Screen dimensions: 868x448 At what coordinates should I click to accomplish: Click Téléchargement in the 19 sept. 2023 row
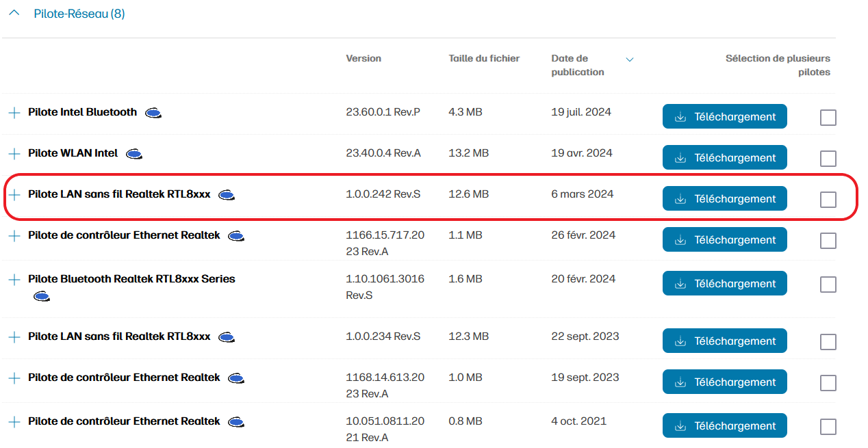725,382
